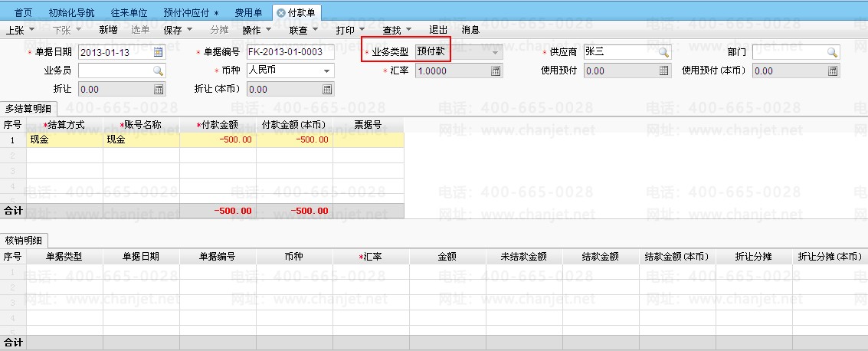The width and height of the screenshot is (868, 351).
Task: Click the 票据号 column header
Action: tap(368, 125)
